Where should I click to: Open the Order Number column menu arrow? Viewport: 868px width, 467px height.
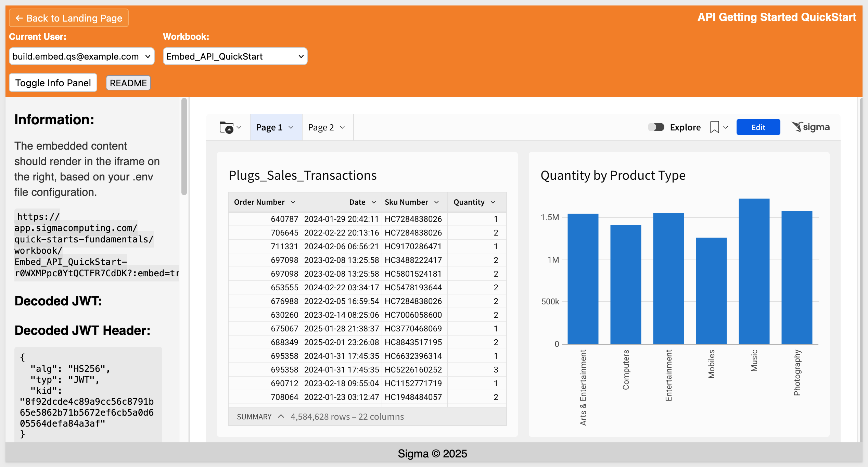pyautogui.click(x=293, y=202)
